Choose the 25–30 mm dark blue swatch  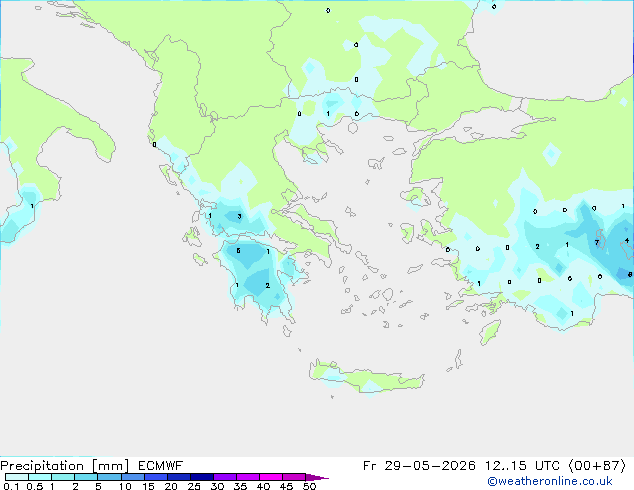tap(201, 477)
